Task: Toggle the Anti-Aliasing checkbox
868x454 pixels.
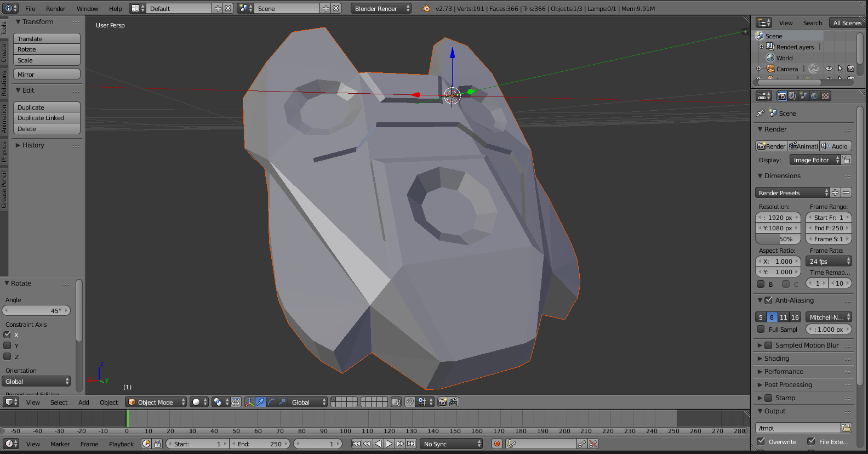Action: 768,300
